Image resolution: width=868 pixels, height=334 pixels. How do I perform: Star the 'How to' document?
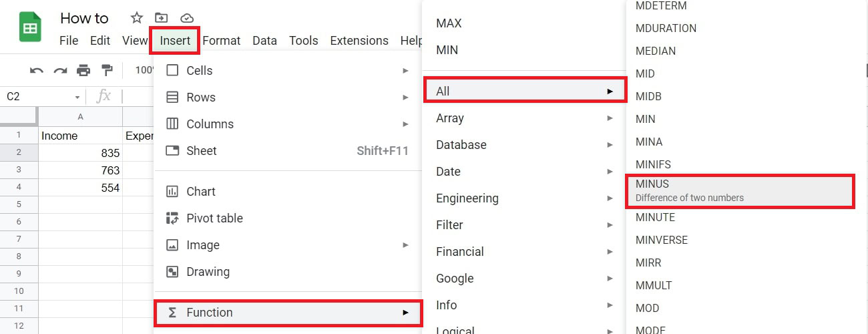tap(136, 18)
